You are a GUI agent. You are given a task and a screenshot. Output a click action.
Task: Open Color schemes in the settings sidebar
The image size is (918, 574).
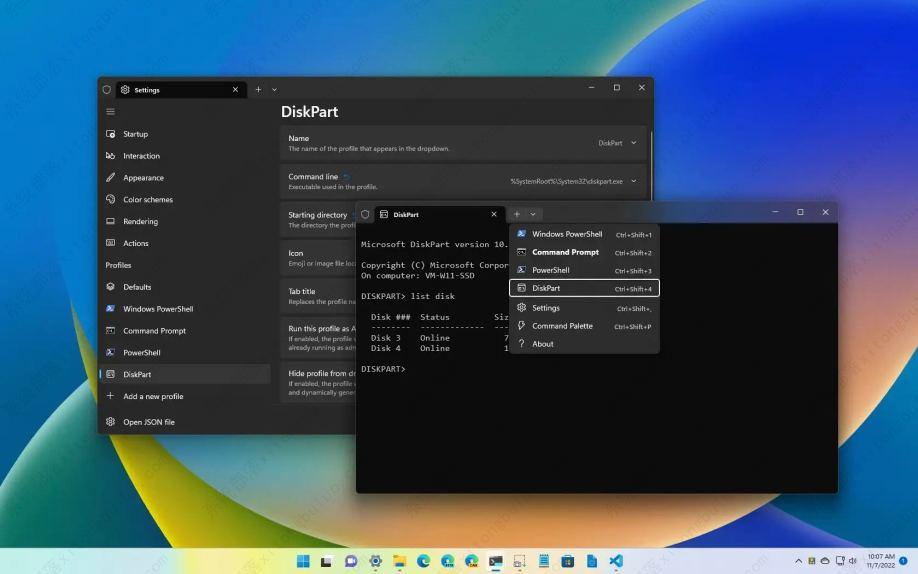[x=148, y=200]
